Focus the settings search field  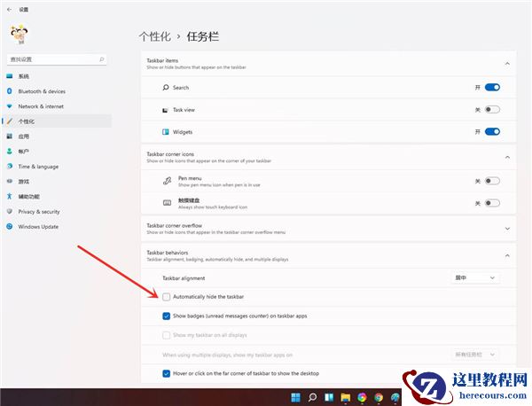[57, 59]
